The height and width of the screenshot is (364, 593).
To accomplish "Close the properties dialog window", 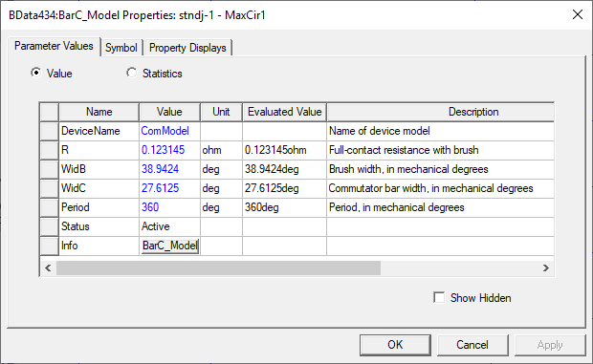I will [577, 14].
